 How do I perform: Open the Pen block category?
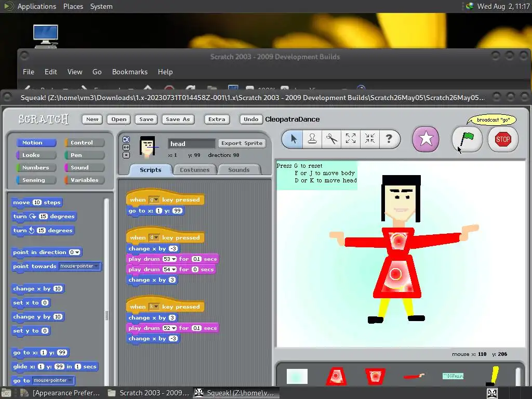85,155
